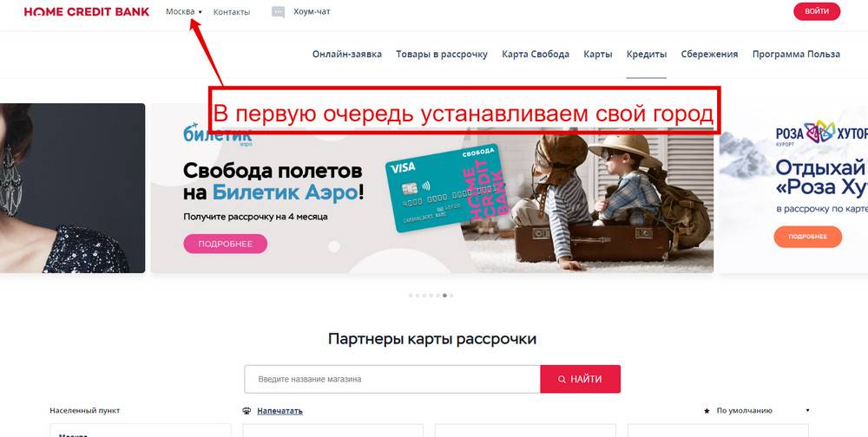Image resolution: width=868 pixels, height=437 pixels.
Task: Click the НАЙТИ search button
Action: coord(580,380)
